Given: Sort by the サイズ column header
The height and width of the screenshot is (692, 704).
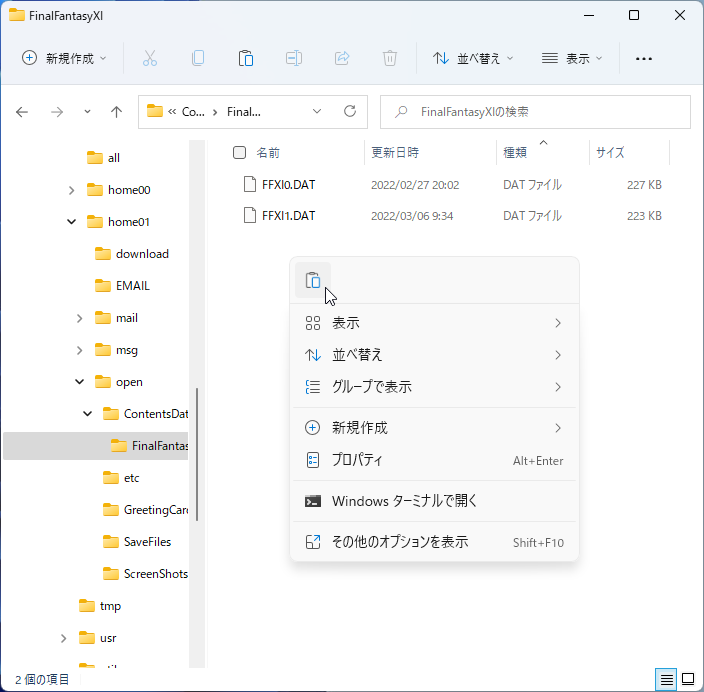Looking at the screenshot, I should (x=610, y=153).
